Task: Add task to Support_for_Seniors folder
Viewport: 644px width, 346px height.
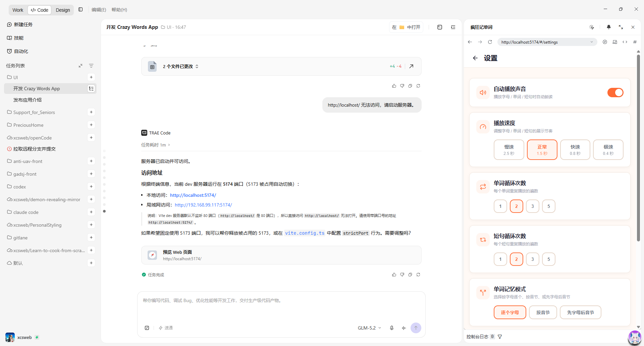Action: (91, 112)
